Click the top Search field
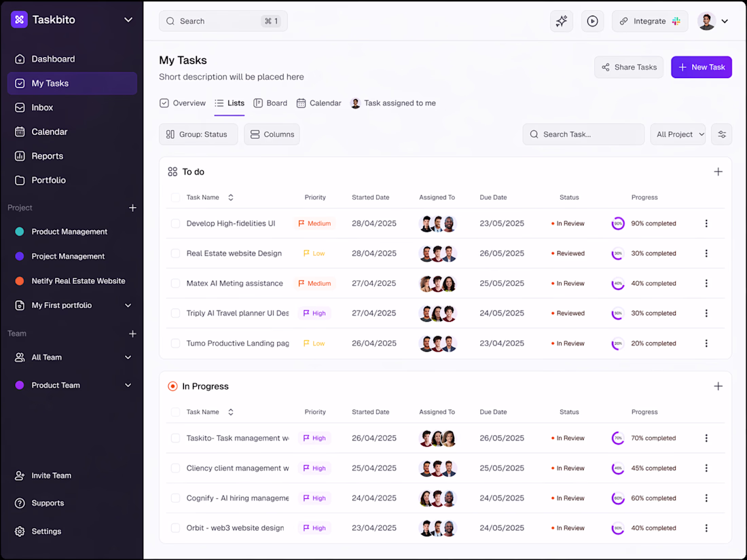Viewport: 747px width, 560px height. coord(223,21)
